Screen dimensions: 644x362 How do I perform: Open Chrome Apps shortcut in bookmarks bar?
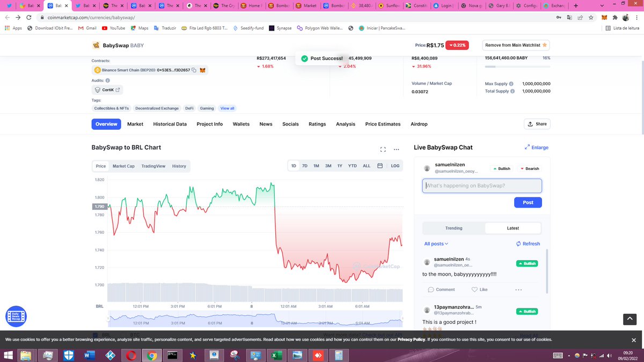(x=13, y=28)
